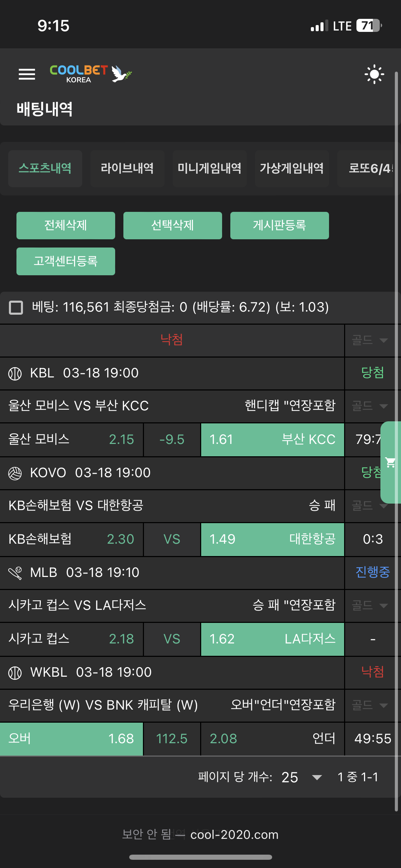Tap the KOVO volleyball icon
Image resolution: width=401 pixels, height=868 pixels.
pos(15,473)
